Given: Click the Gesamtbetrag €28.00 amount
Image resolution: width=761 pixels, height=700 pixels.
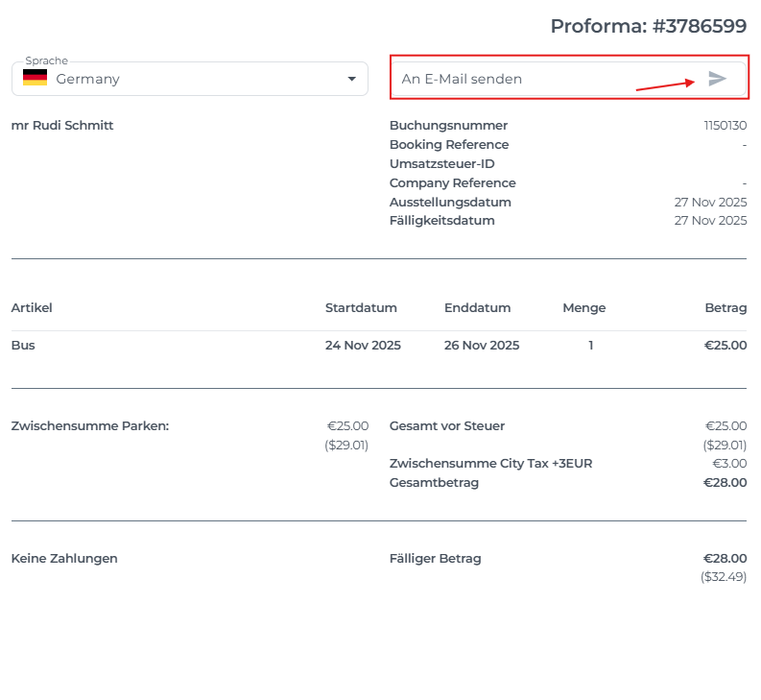Looking at the screenshot, I should [725, 482].
